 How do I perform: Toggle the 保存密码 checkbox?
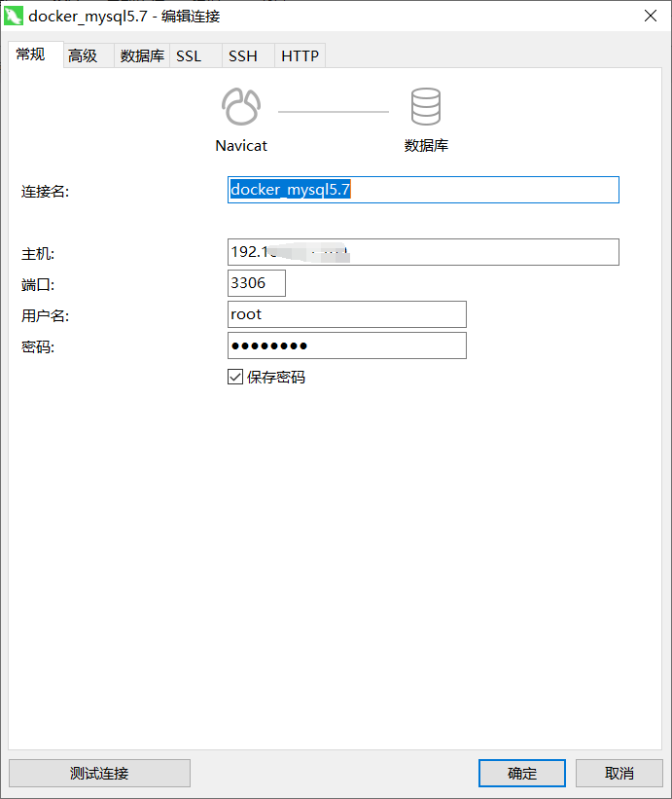click(235, 377)
